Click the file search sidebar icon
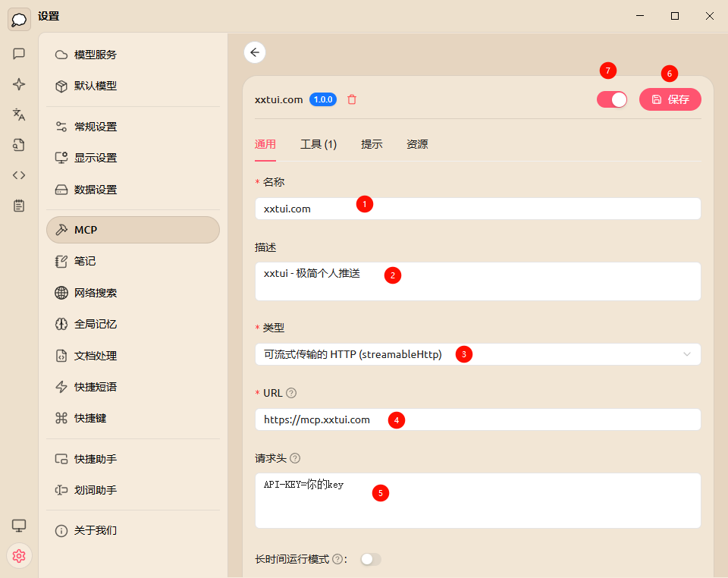The height and width of the screenshot is (578, 728). pos(19,145)
